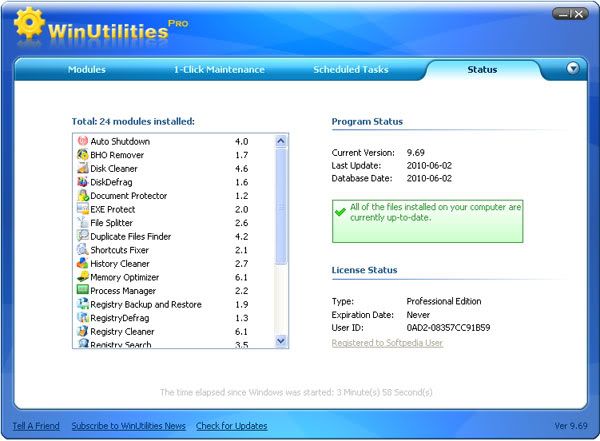
Task: Click the Database Date value
Action: (x=429, y=178)
